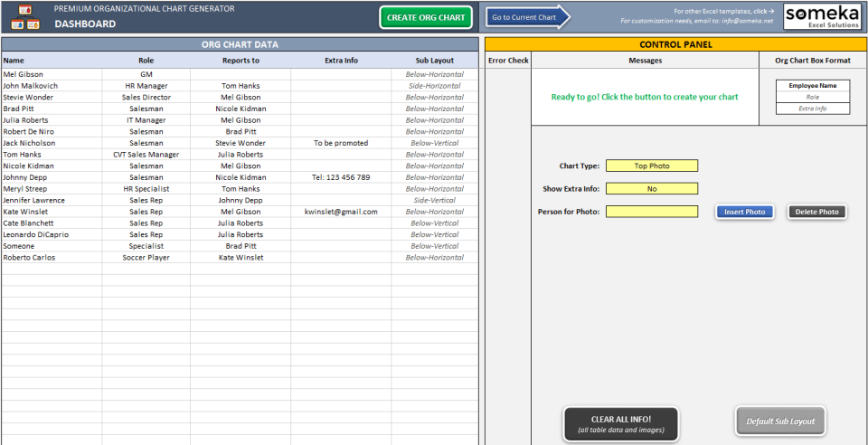The image size is (868, 445).
Task: Select the Person for Photo input cell
Action: 652,212
